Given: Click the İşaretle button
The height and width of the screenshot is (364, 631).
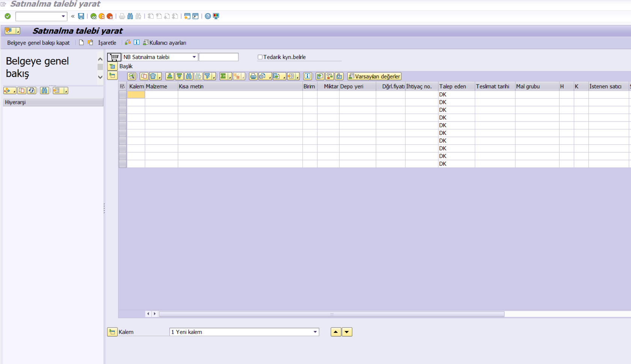Looking at the screenshot, I should coord(107,43).
